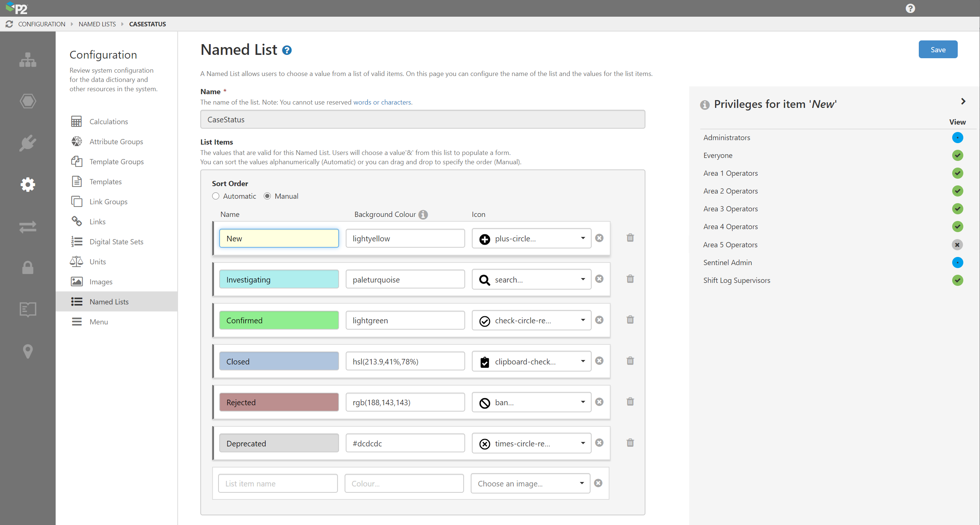
Task: Select the Automatic sort order radio
Action: pyautogui.click(x=216, y=196)
